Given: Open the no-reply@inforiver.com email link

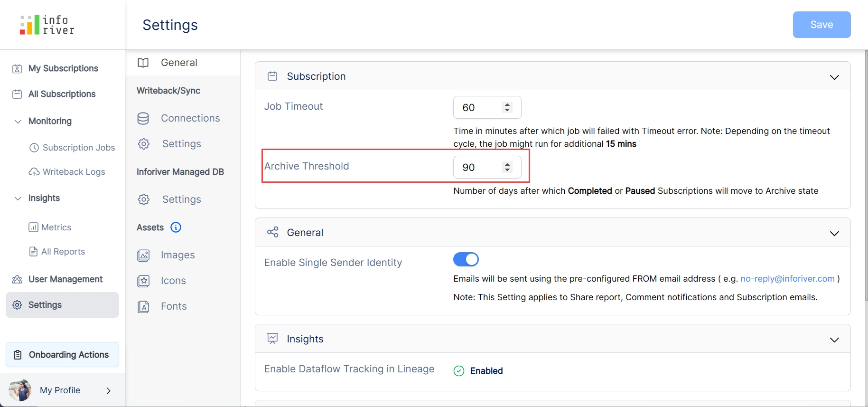Looking at the screenshot, I should point(787,279).
